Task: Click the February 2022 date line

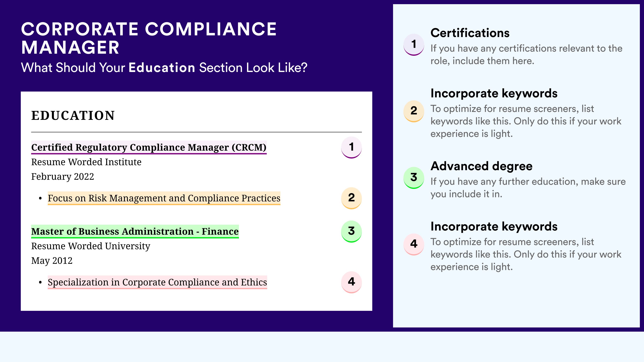Action: (63, 176)
